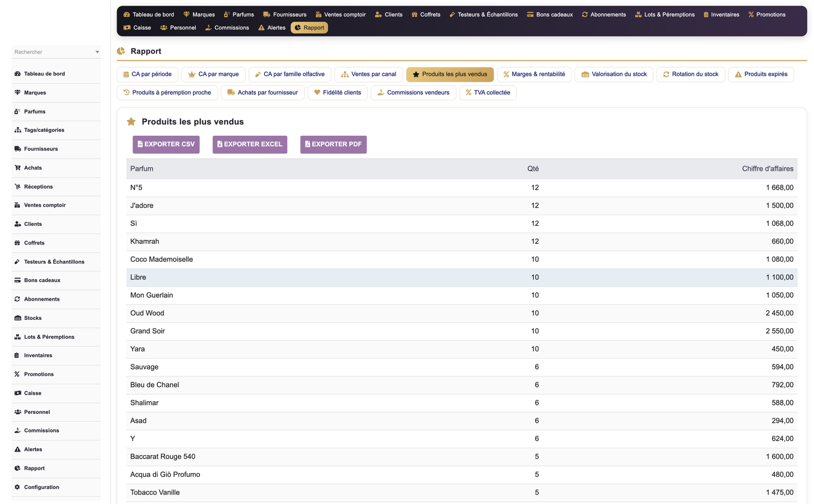Click the Caisse money icon in the sidebar
The width and height of the screenshot is (814, 504).
17,393
